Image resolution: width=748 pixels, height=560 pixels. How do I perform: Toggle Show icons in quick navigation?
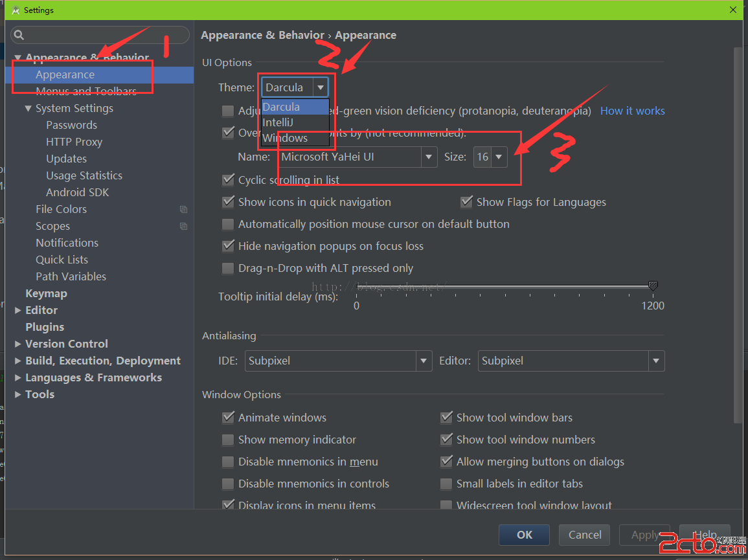point(228,202)
